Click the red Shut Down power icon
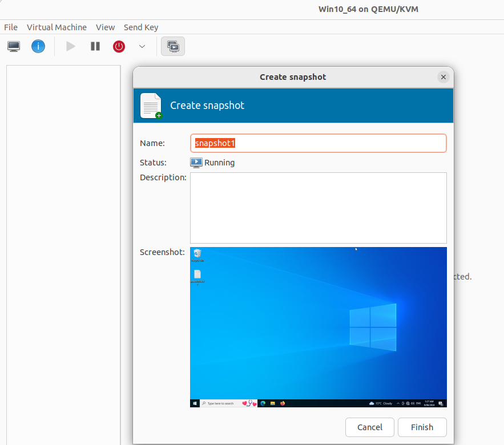Image resolution: width=504 pixels, height=445 pixels. (x=119, y=47)
